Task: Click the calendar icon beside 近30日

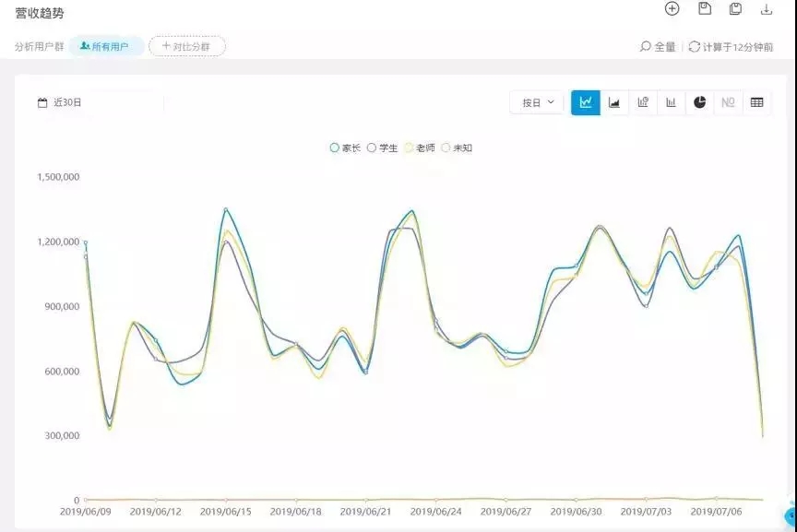Action: click(x=42, y=102)
